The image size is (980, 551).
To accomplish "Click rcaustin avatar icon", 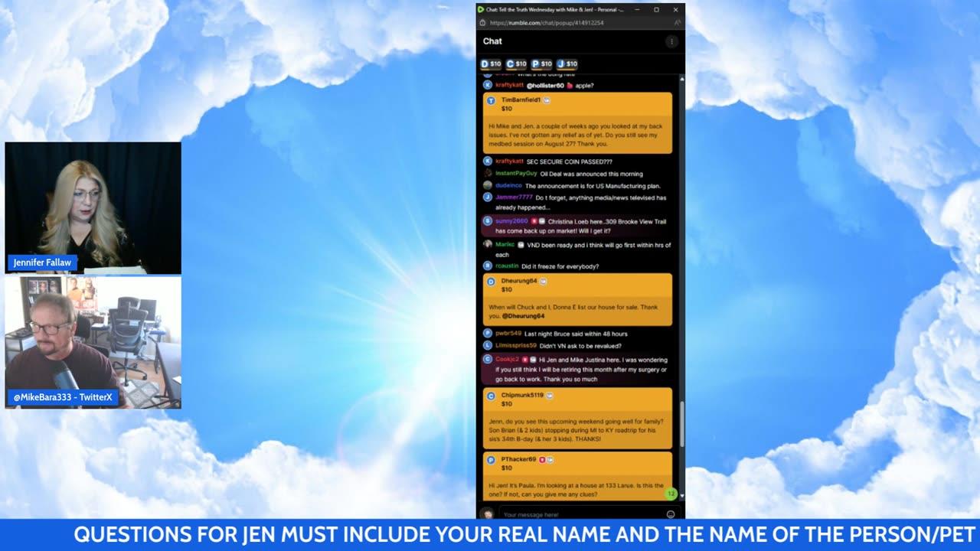I will [488, 266].
